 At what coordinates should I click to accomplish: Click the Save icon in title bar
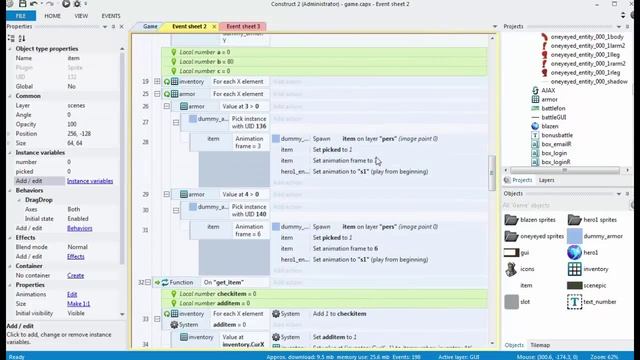22,4
